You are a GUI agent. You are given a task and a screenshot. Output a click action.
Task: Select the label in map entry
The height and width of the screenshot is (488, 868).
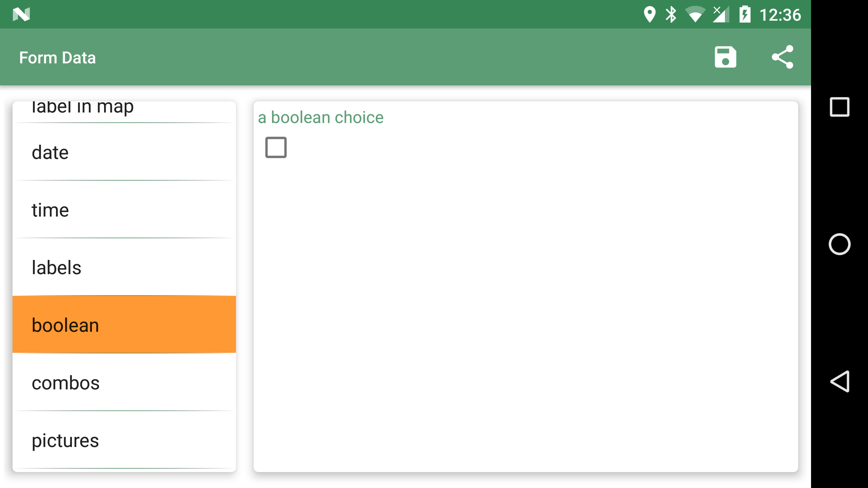coord(124,112)
